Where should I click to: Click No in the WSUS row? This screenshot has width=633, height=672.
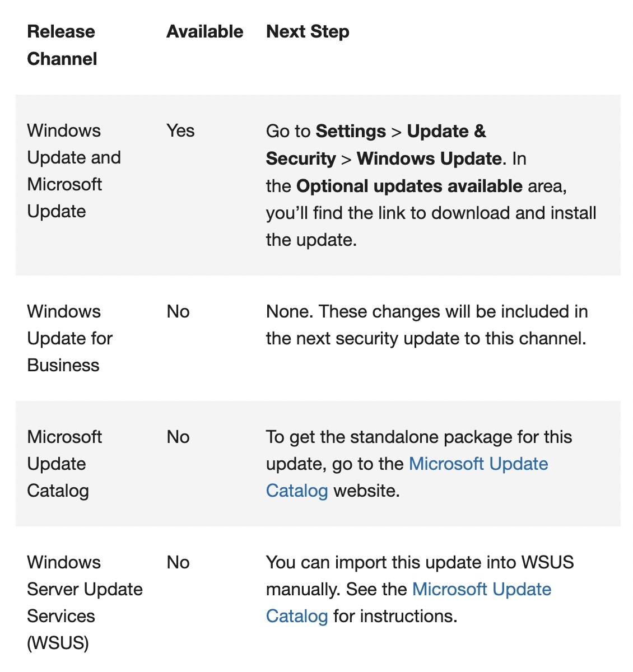coord(178,562)
